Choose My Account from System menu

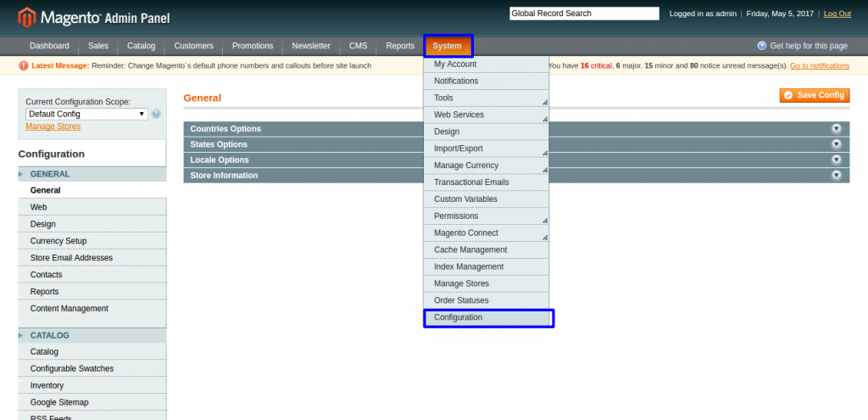pyautogui.click(x=487, y=64)
